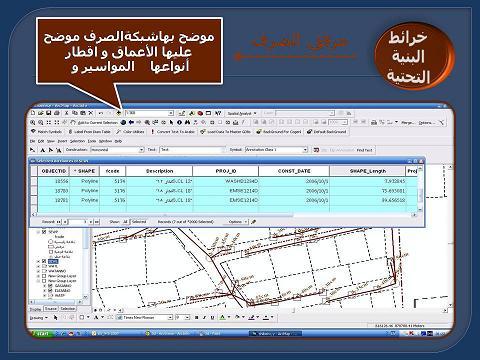Select the Pan hand tool
480x360 pixels.
[65, 122]
